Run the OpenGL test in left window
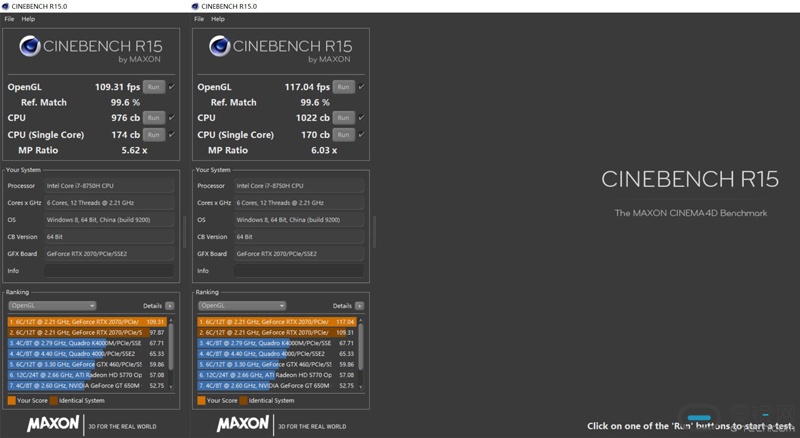 tap(154, 87)
